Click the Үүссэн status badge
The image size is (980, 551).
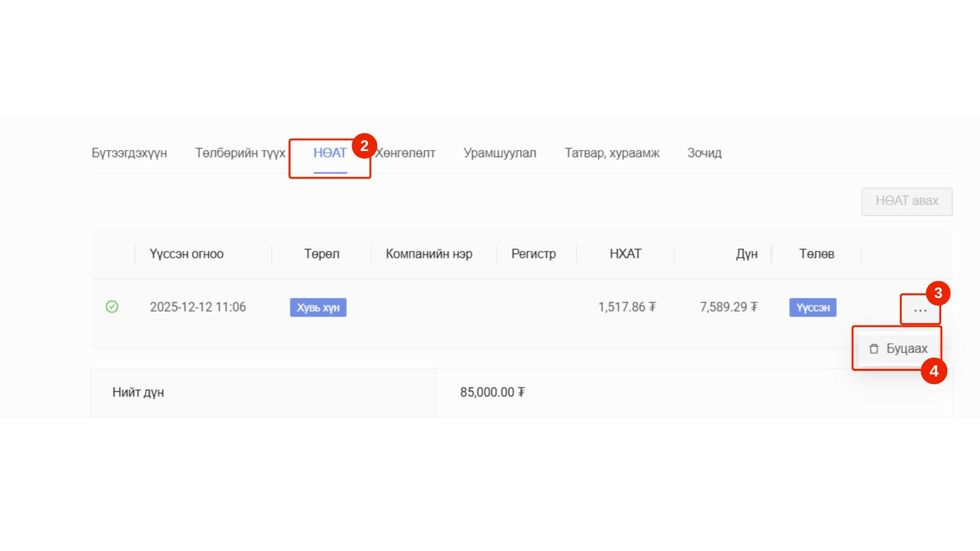(813, 308)
